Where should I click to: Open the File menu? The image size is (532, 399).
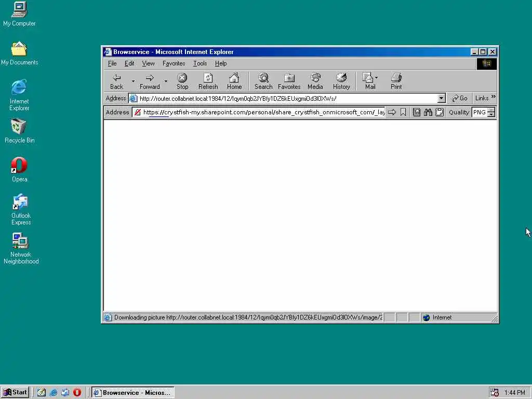point(112,63)
